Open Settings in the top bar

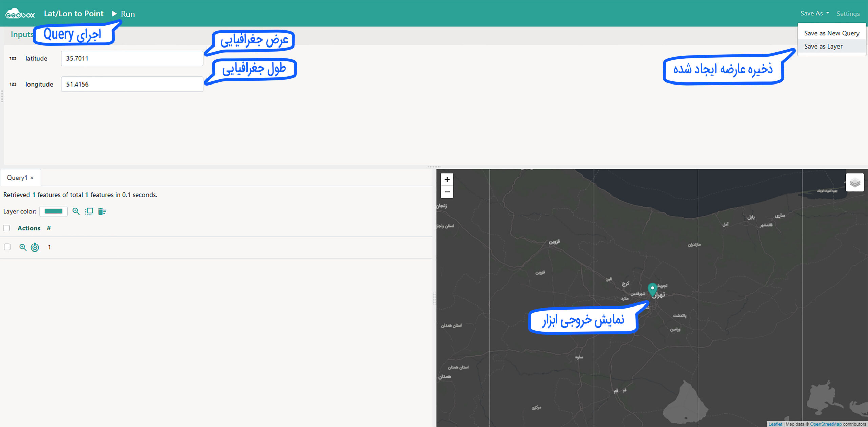[x=848, y=14]
